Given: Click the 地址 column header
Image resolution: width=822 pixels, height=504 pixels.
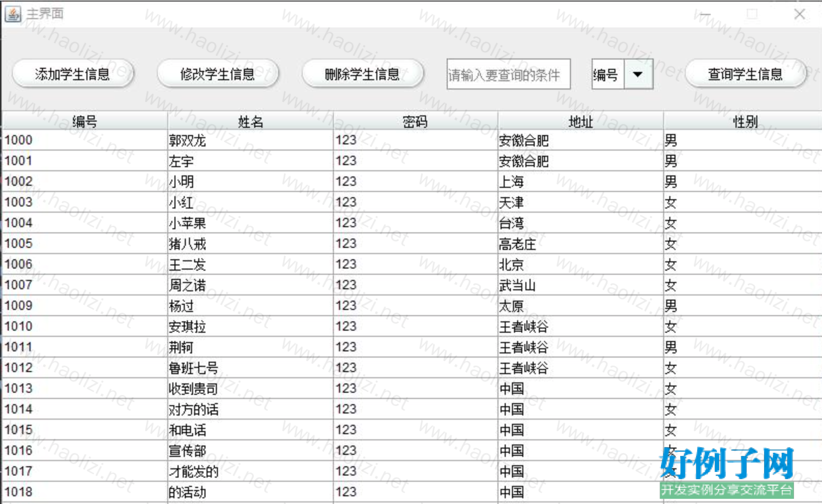Looking at the screenshot, I should pyautogui.click(x=580, y=122).
